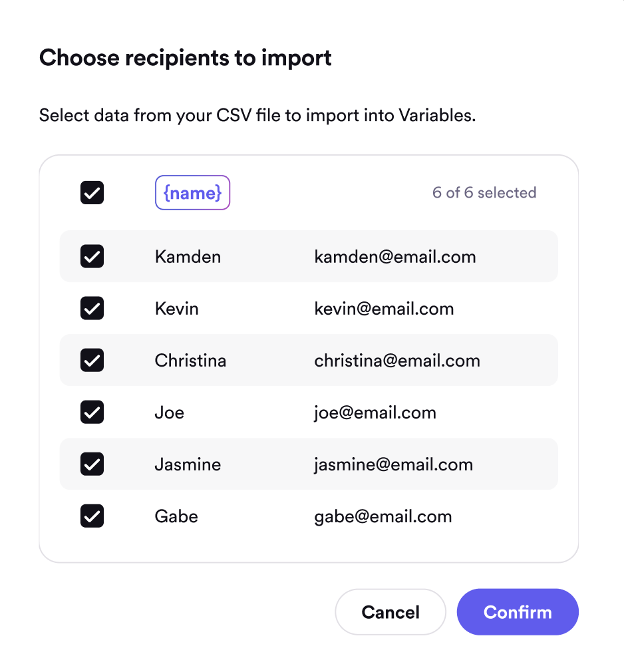Click the jasmine@email.com email text
This screenshot has height=672, width=624.
[x=393, y=464]
